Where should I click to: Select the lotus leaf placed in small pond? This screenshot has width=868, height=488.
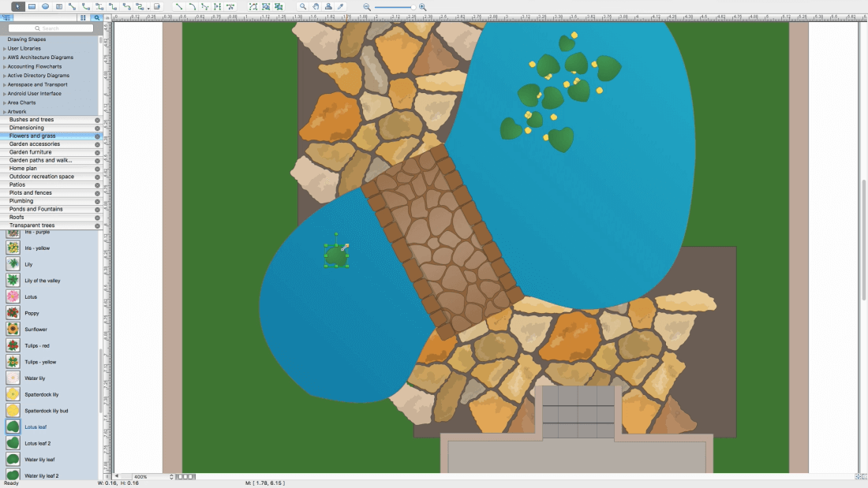tap(336, 256)
